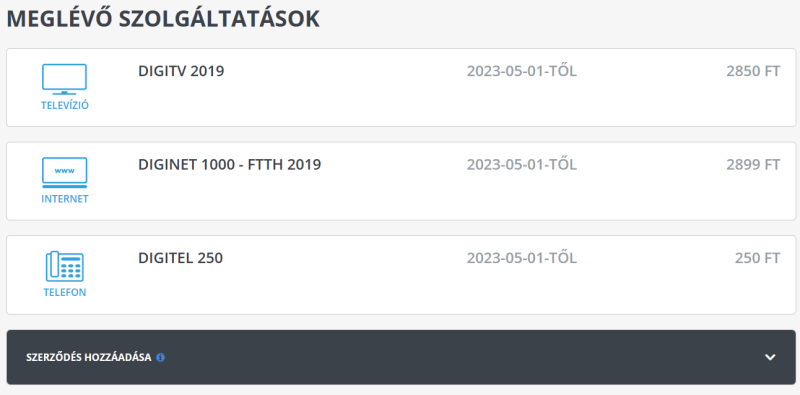
Task: Click the television monitor icon
Action: (64, 79)
